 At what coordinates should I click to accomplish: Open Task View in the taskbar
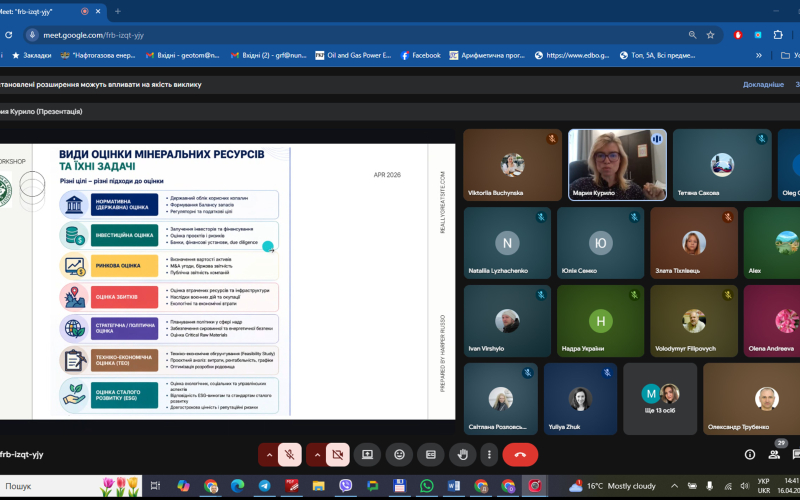tap(155, 486)
